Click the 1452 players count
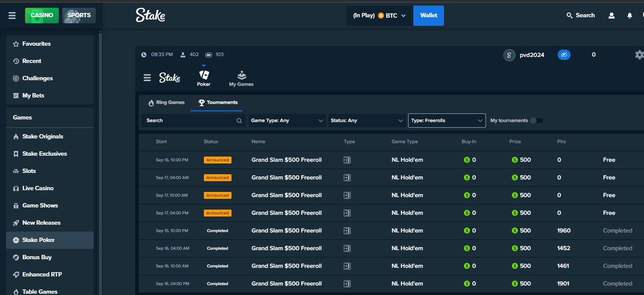The width and height of the screenshot is (644, 295). tap(564, 248)
